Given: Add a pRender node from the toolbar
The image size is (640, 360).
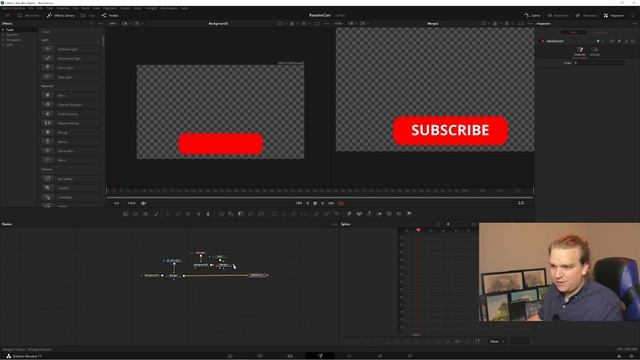Looking at the screenshot, I should point(336,213).
